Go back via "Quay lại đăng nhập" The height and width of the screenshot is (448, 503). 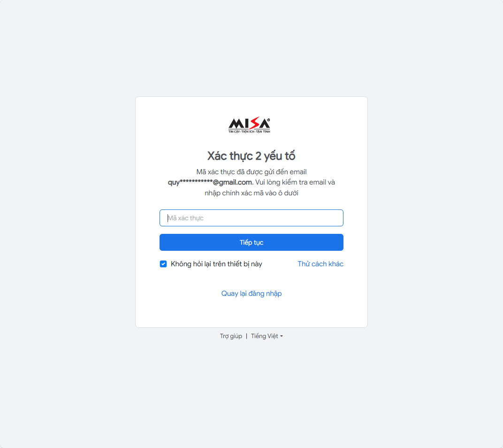pyautogui.click(x=251, y=294)
